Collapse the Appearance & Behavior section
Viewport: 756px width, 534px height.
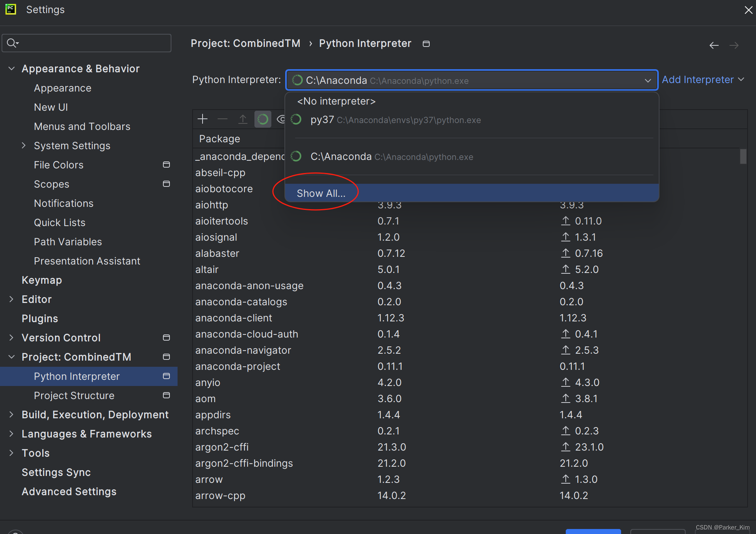click(x=12, y=68)
